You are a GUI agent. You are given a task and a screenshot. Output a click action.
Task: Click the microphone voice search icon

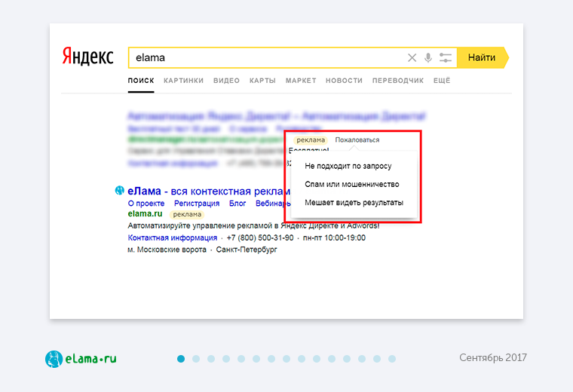coord(428,58)
